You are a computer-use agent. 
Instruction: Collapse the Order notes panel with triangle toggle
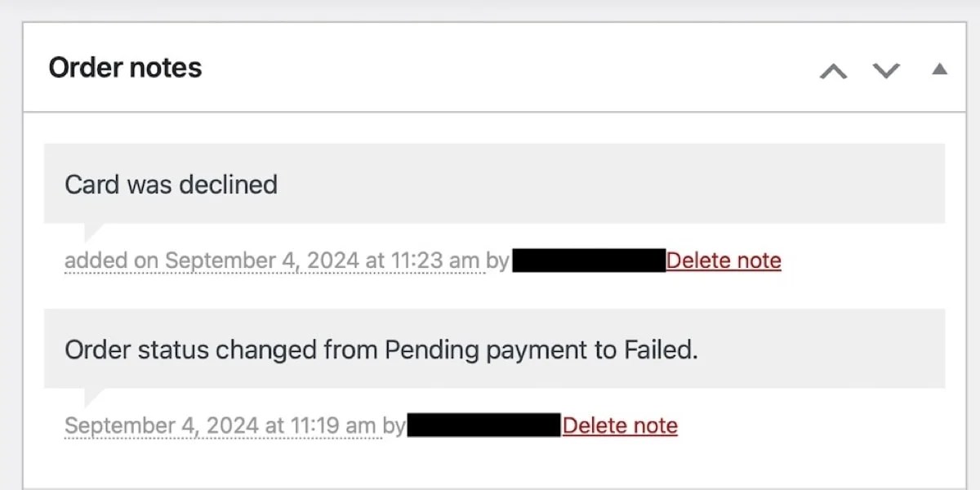(939, 69)
